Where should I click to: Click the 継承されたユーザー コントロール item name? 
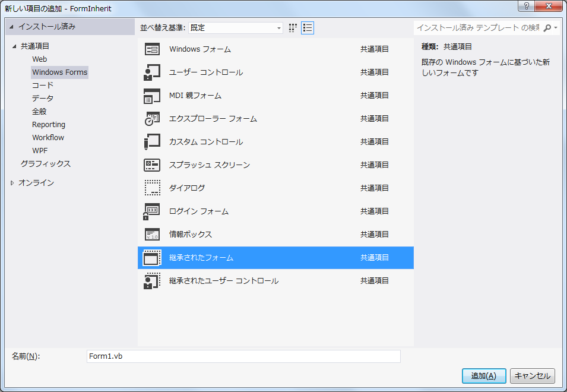(x=224, y=280)
